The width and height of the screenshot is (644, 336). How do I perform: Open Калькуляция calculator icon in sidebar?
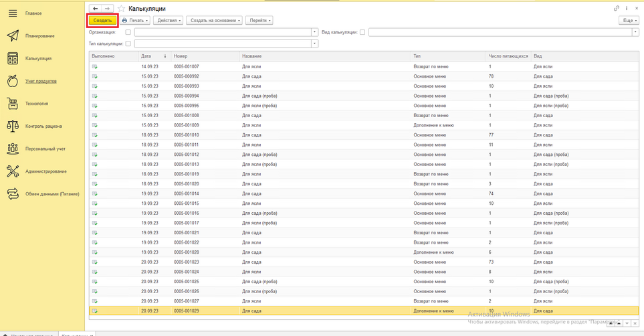(12, 58)
